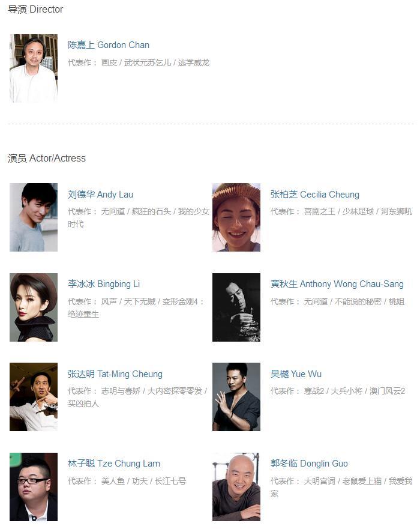Open Tat-Ming Cheung portrait thumbnail
The height and width of the screenshot is (529, 420).
[x=34, y=397]
